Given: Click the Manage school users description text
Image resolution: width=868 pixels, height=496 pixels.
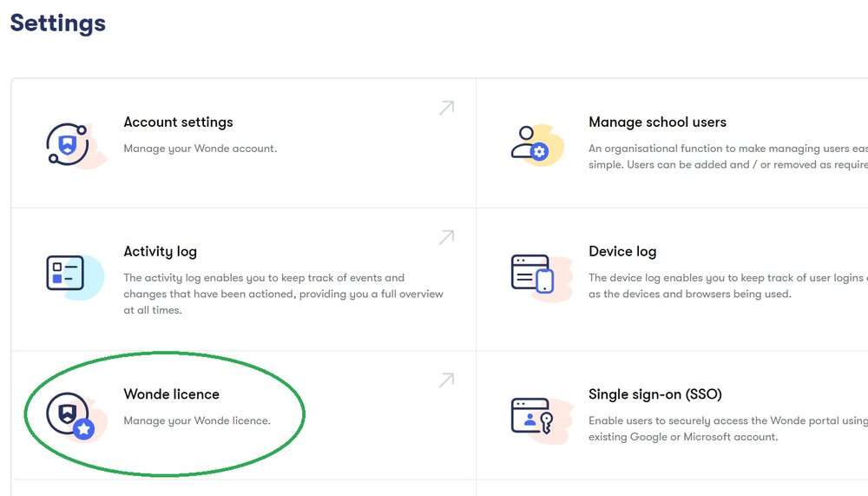Looking at the screenshot, I should pos(728,156).
